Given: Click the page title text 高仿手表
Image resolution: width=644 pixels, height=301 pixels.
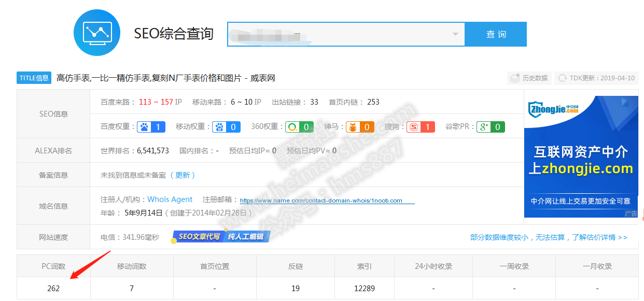Looking at the screenshot, I should point(165,78).
